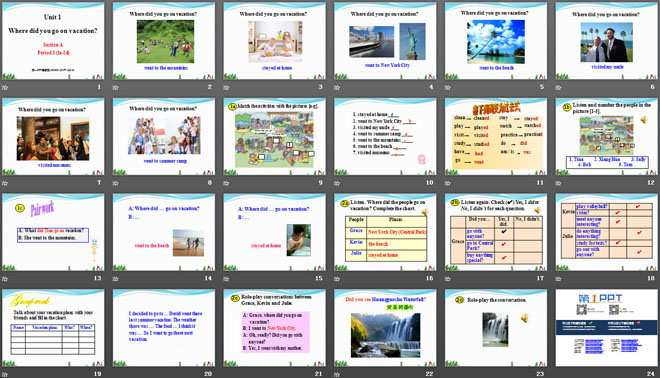This screenshot has height=378, width=660.
Task: Select slide 13 Pair work thumbnail
Action: (53, 232)
